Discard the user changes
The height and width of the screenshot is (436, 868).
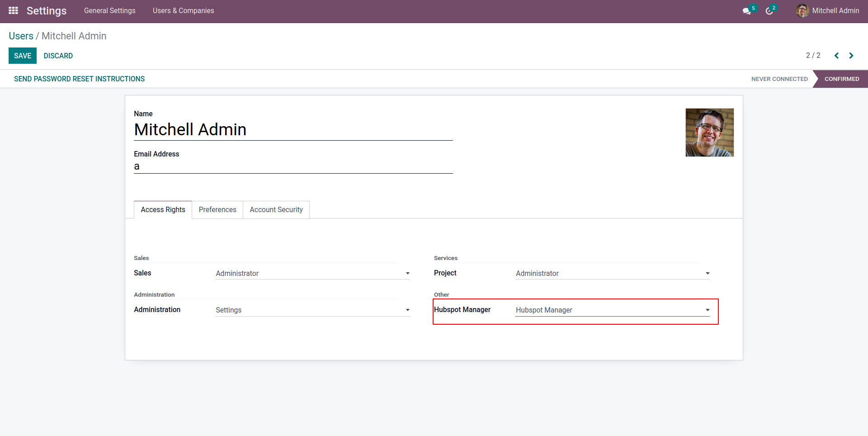click(x=58, y=56)
